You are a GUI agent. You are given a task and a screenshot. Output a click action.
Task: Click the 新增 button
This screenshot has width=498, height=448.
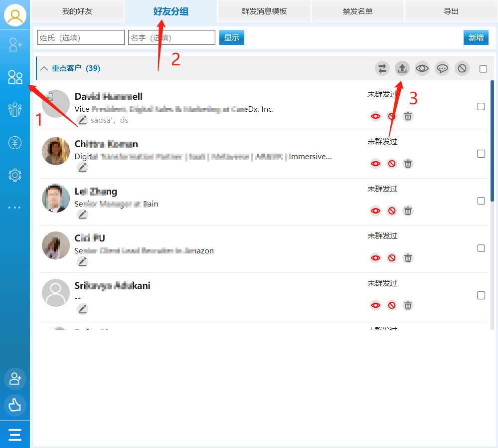476,37
